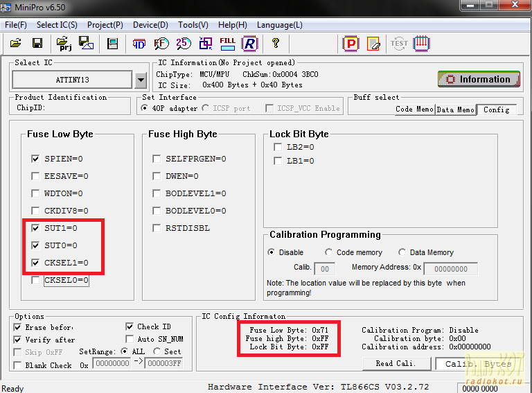
Task: Open project using the prj icon
Action: click(65, 44)
